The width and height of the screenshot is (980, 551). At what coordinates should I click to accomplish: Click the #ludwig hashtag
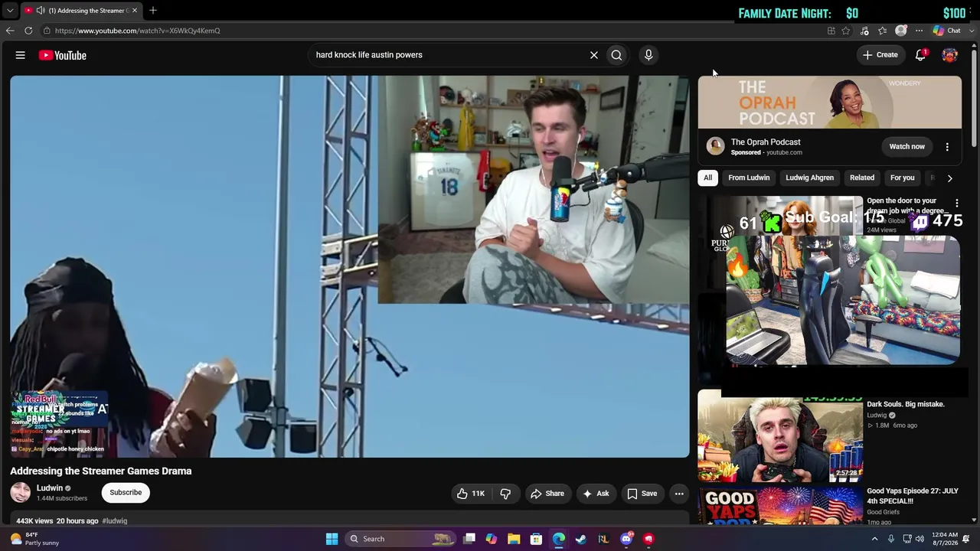point(115,521)
